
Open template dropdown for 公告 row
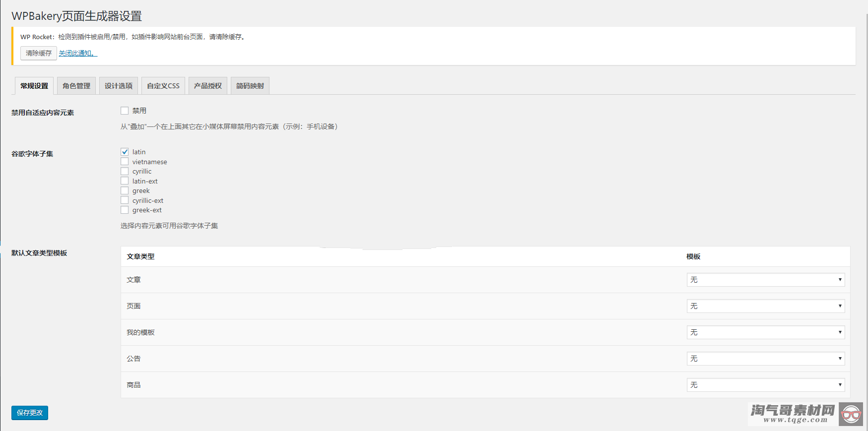click(766, 359)
